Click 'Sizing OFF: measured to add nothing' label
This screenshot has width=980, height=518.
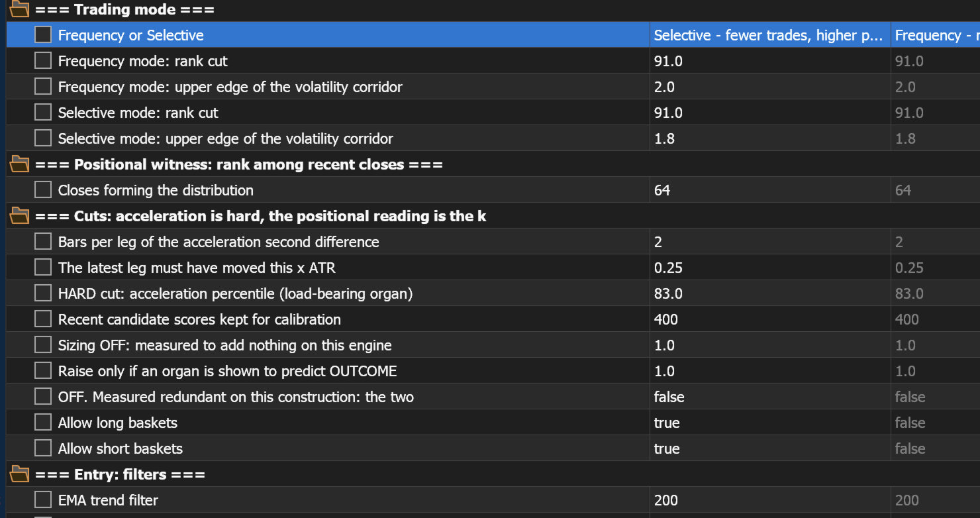point(225,345)
